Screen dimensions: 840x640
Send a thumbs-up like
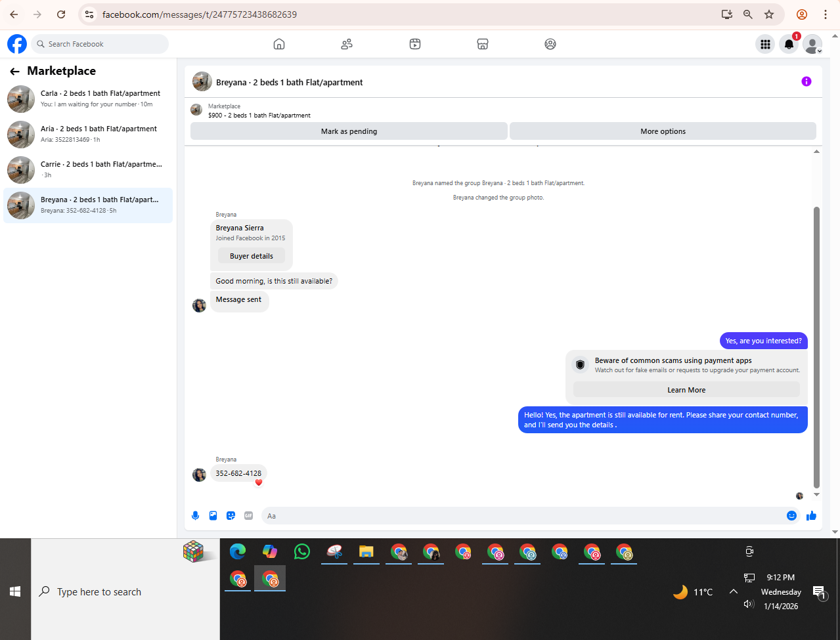coord(811,516)
